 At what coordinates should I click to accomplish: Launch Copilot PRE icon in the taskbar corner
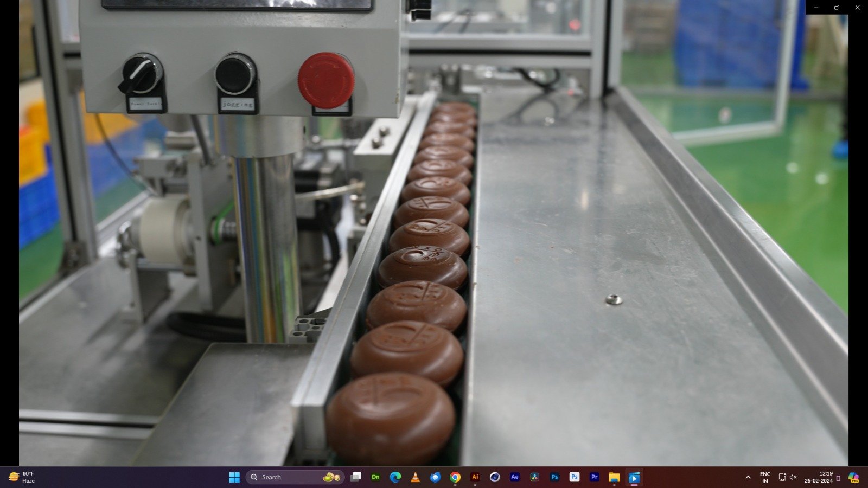(853, 477)
